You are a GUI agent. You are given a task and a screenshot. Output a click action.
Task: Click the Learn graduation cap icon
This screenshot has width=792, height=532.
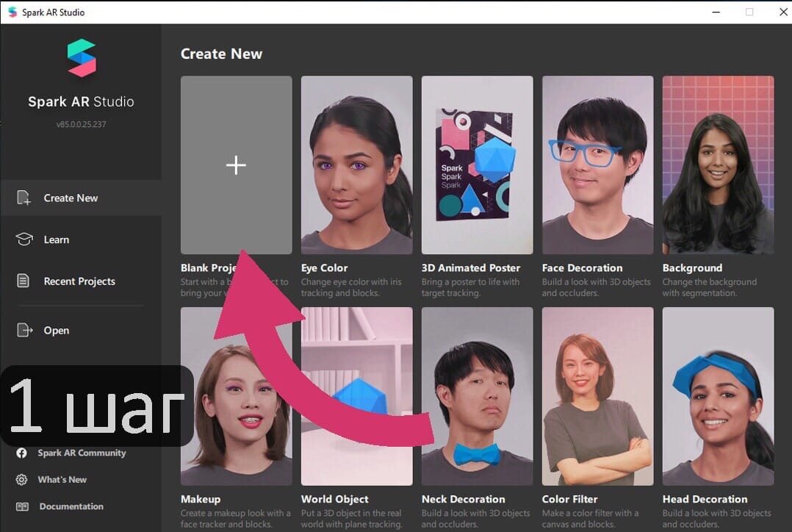[x=24, y=239]
